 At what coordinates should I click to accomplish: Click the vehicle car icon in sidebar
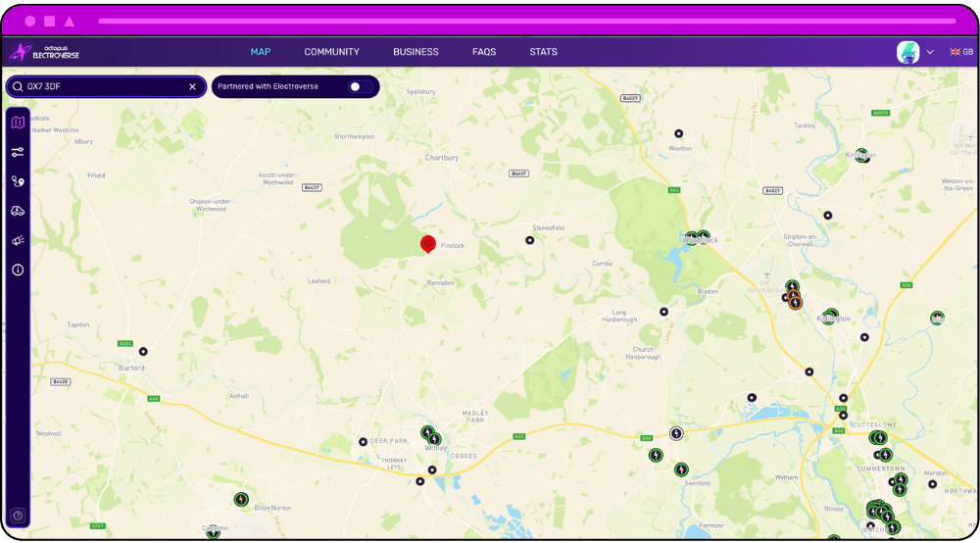pyautogui.click(x=18, y=211)
